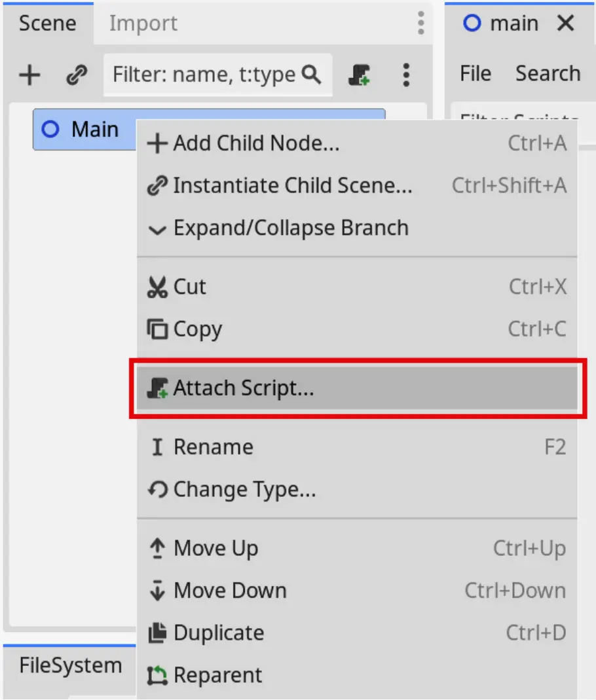Click the search magnifier in the filter field
This screenshot has height=700, width=596.
pos(312,75)
